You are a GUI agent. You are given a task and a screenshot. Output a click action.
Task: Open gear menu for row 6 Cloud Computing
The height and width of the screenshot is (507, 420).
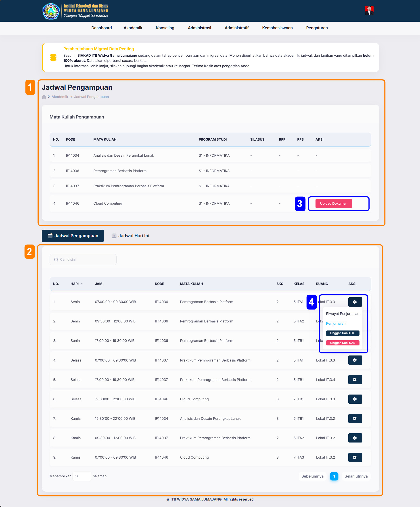(355, 399)
